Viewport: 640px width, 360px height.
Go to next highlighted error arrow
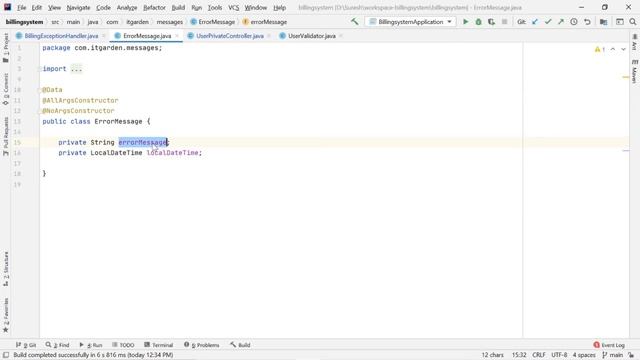click(623, 49)
